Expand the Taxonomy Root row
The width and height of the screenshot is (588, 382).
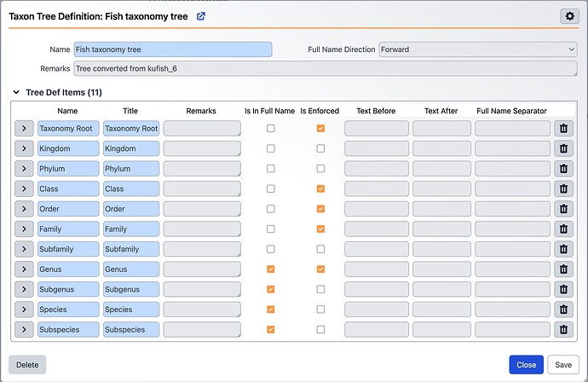(x=24, y=129)
